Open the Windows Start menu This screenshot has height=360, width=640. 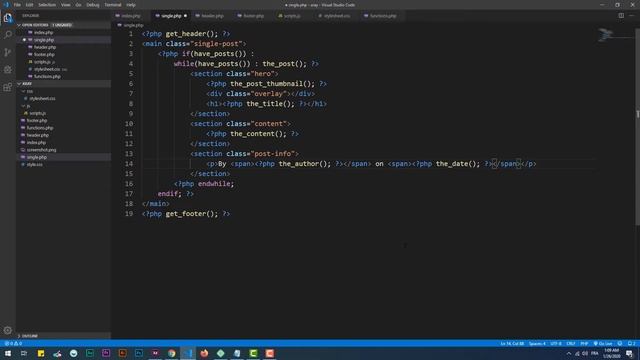coord(8,353)
